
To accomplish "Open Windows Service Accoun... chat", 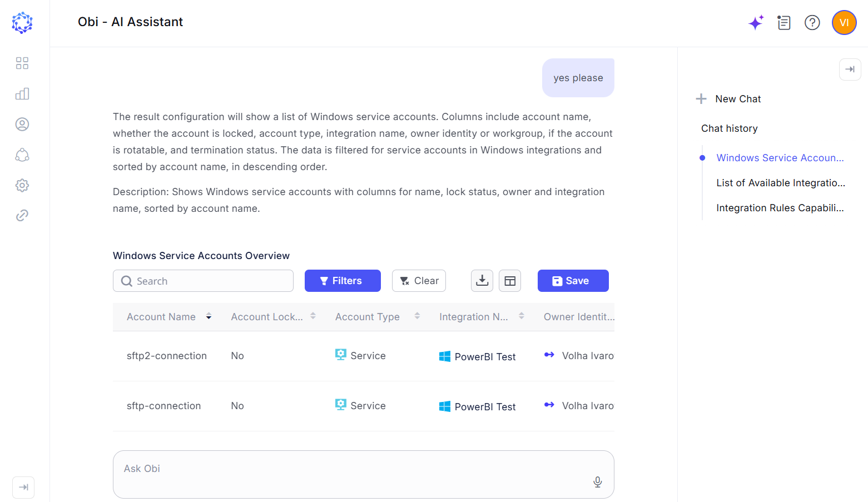I will click(780, 158).
